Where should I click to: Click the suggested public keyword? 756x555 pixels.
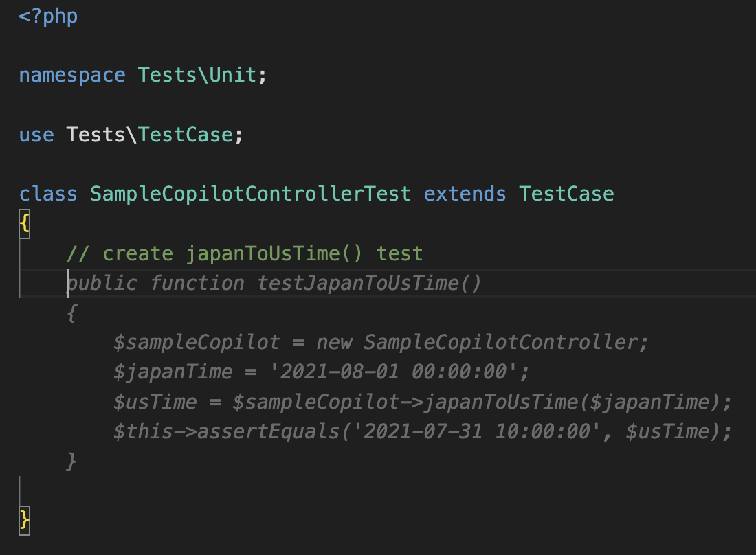point(102,283)
